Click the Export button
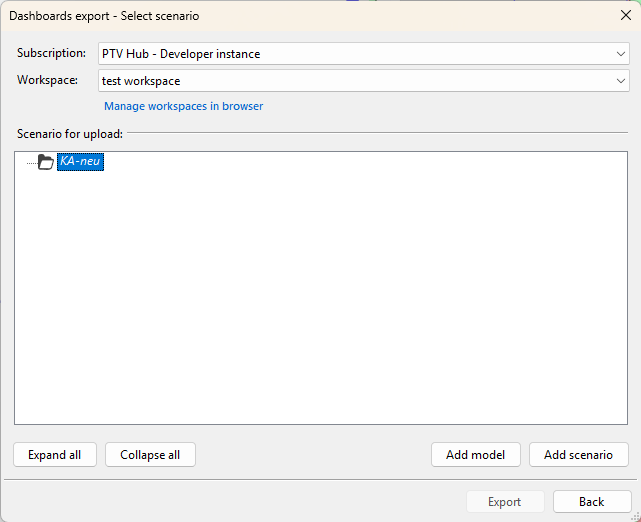This screenshot has height=522, width=641. click(x=505, y=502)
